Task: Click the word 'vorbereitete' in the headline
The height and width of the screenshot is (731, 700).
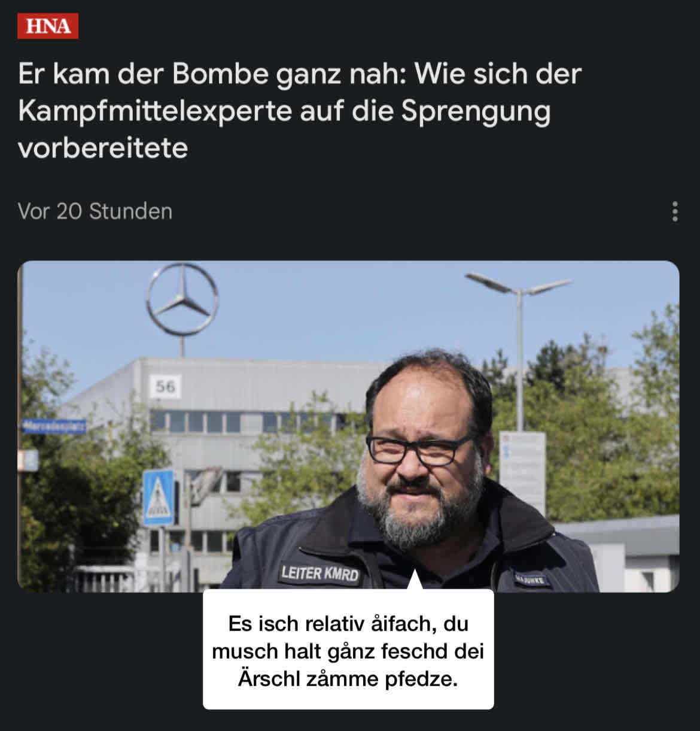Action: pos(103,147)
